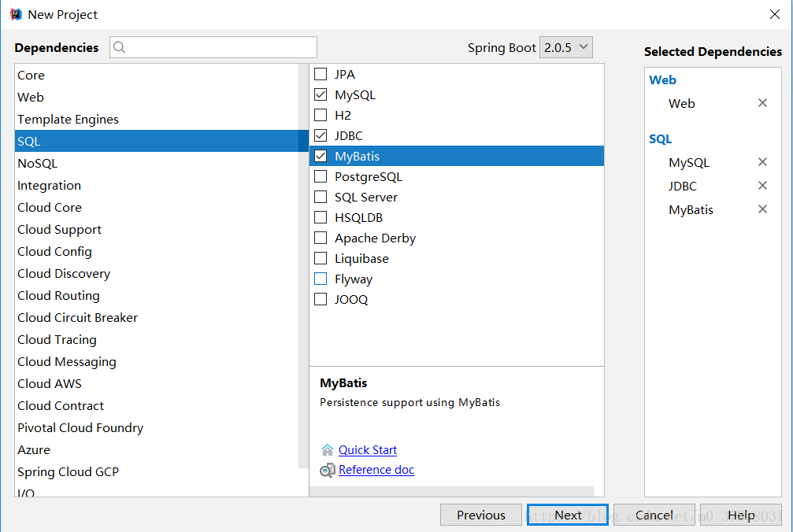Click the description panel horizontal scrollbar
793x532 pixels.
(451, 492)
